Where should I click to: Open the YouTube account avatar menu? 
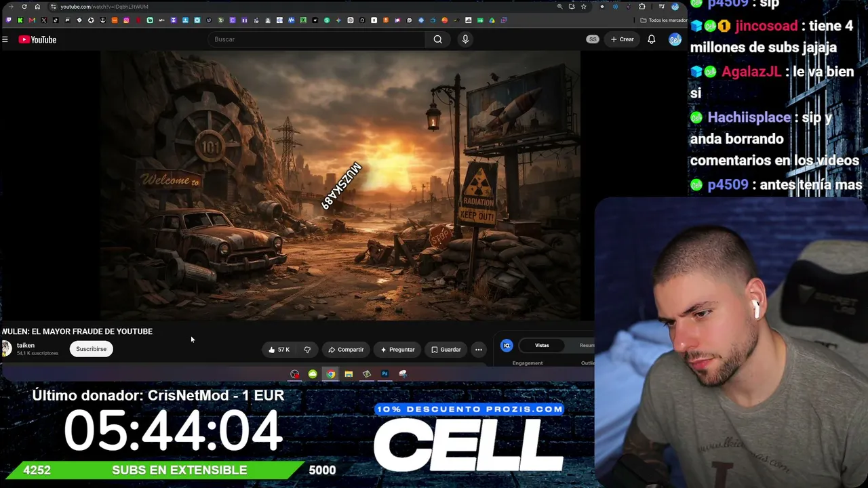675,39
